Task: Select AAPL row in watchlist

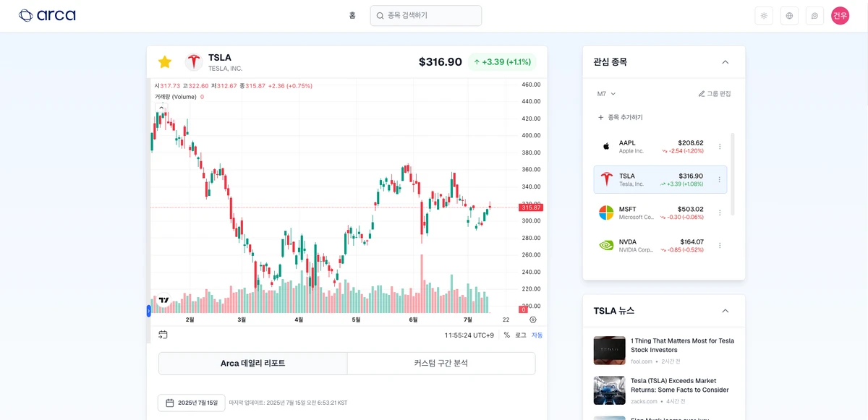Action: click(x=660, y=147)
